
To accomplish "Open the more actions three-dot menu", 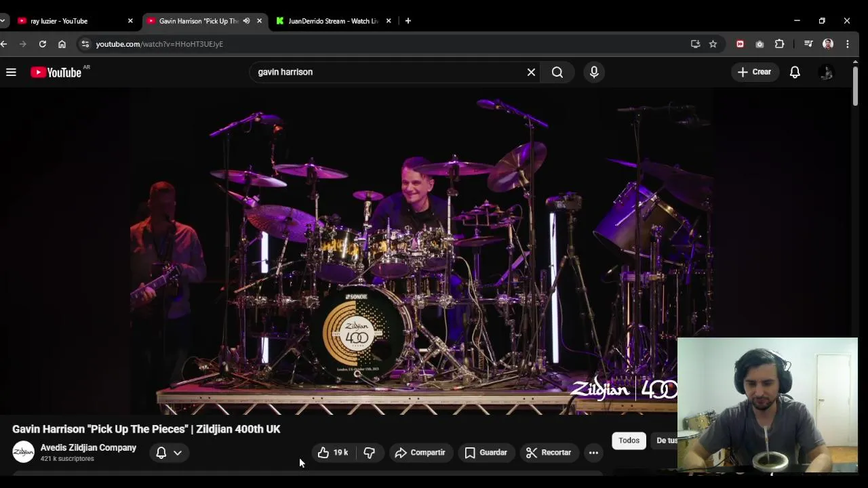I will [x=593, y=453].
